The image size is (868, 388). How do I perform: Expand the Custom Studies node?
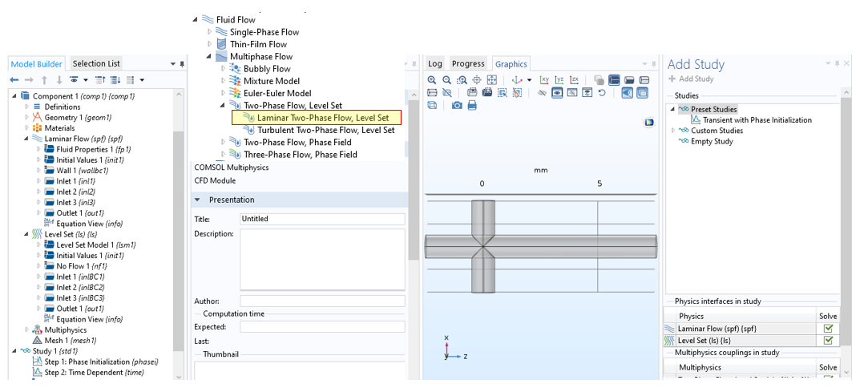coord(673,131)
